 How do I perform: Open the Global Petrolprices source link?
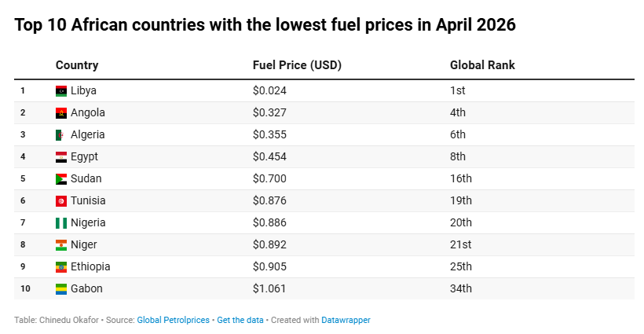(x=173, y=320)
